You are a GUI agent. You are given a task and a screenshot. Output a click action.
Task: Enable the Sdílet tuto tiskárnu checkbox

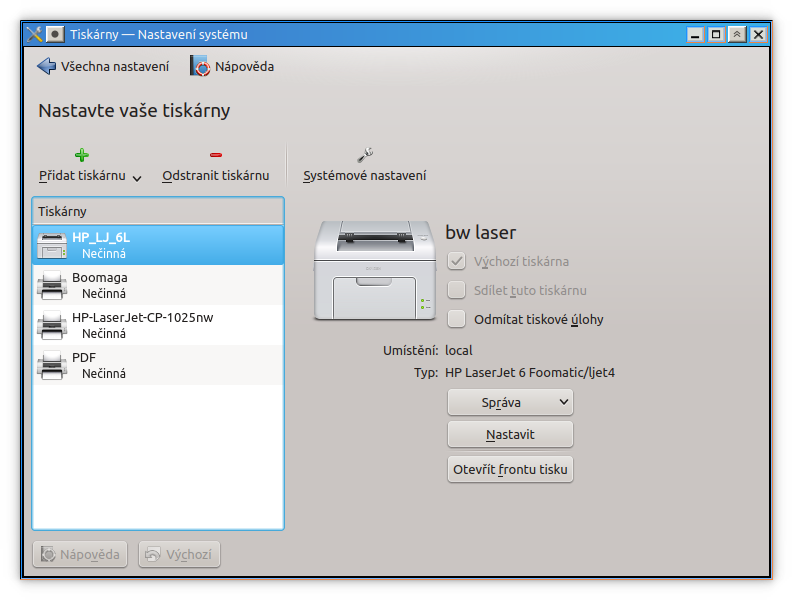coord(457,291)
